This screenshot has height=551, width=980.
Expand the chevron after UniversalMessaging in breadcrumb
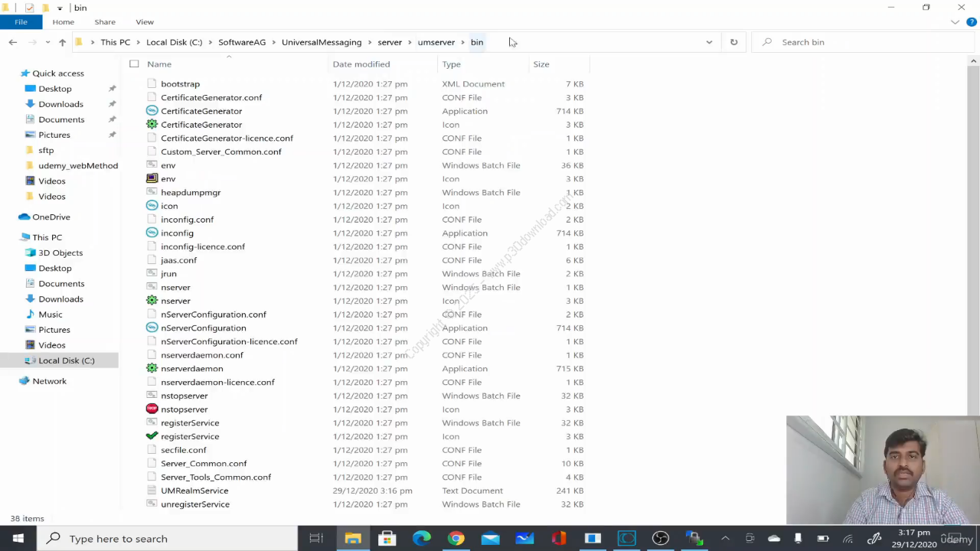[370, 42]
